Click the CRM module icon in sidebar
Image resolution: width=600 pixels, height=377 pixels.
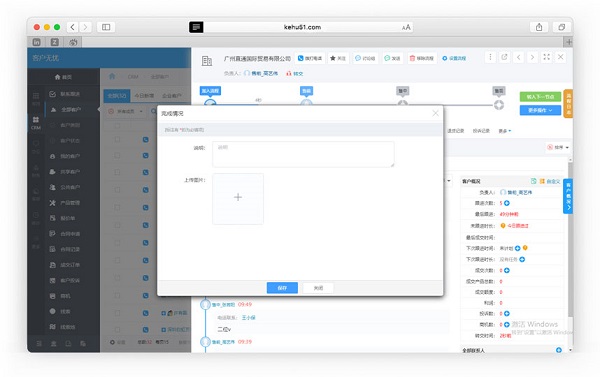tap(36, 123)
